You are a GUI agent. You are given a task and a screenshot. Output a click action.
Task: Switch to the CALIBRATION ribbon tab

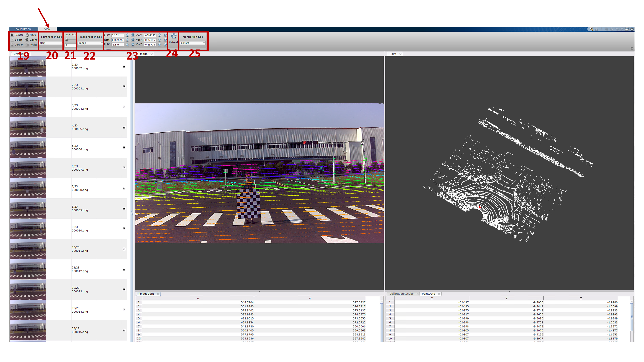(23, 29)
